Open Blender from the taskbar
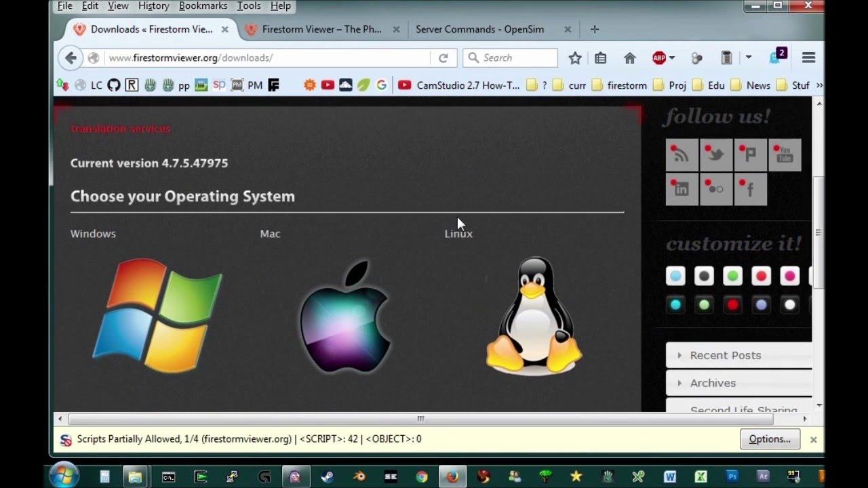This screenshot has width=868, height=488. pos(359,477)
